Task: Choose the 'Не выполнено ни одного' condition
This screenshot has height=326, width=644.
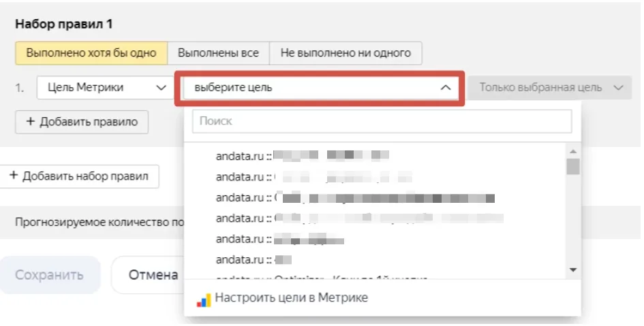Action: tap(346, 53)
